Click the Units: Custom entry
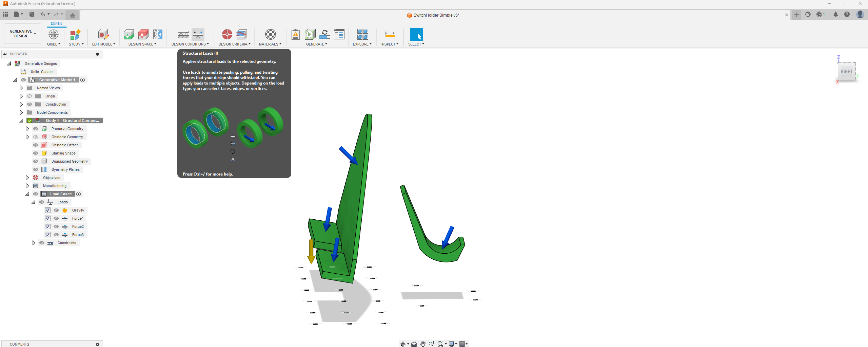This screenshot has width=868, height=347. 42,72
